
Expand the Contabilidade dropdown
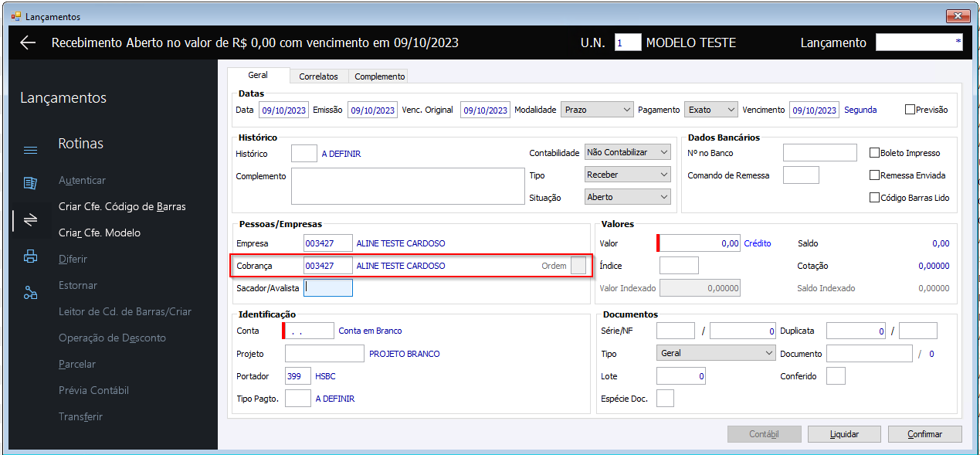(627, 152)
